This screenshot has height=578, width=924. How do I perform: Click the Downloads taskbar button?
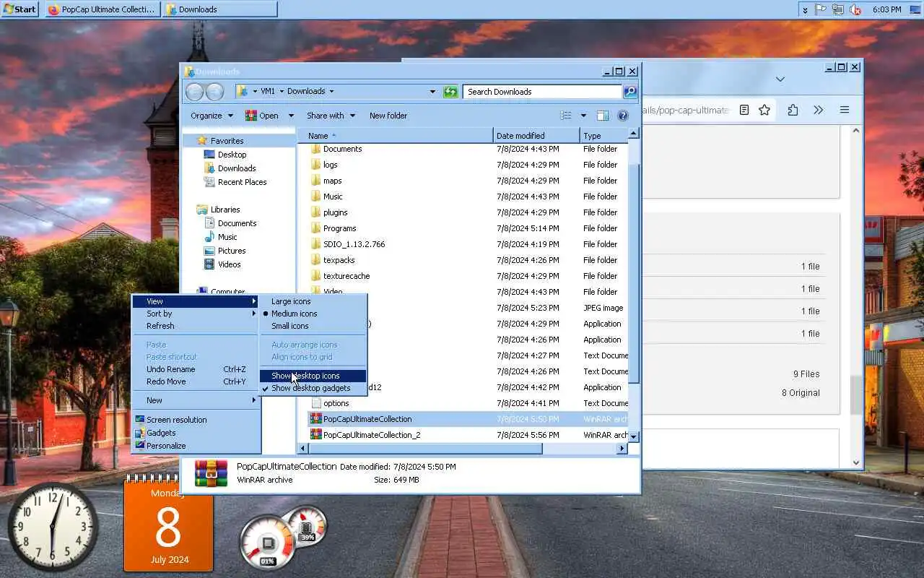[x=219, y=9]
